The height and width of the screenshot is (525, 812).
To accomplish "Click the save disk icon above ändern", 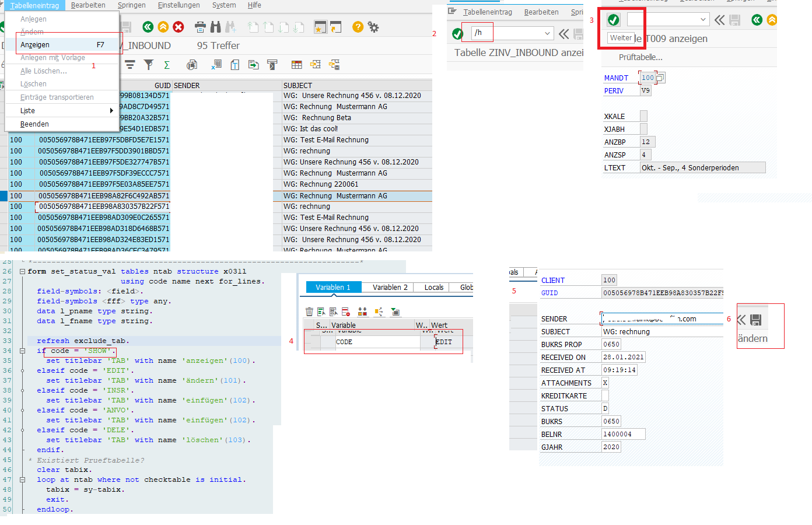I will click(756, 320).
